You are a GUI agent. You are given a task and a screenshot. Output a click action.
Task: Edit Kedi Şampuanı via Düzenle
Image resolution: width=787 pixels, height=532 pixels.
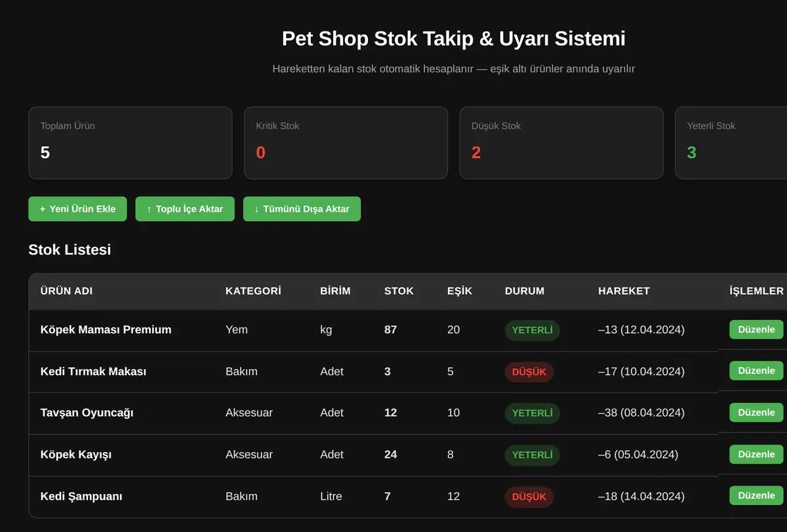(756, 495)
